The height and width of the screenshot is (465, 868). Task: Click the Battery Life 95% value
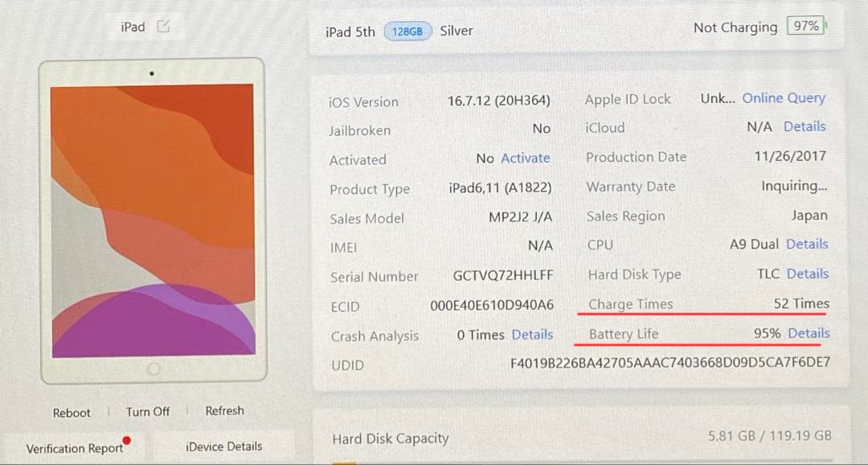click(768, 334)
